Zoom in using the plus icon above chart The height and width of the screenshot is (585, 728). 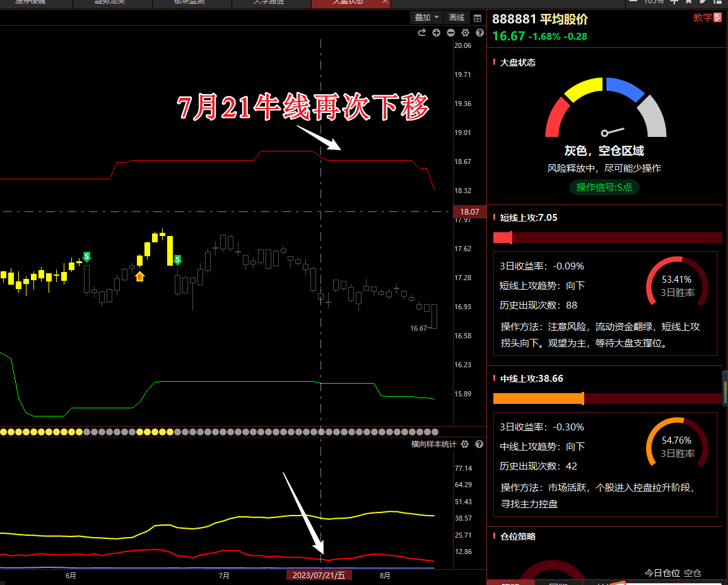[437, 33]
